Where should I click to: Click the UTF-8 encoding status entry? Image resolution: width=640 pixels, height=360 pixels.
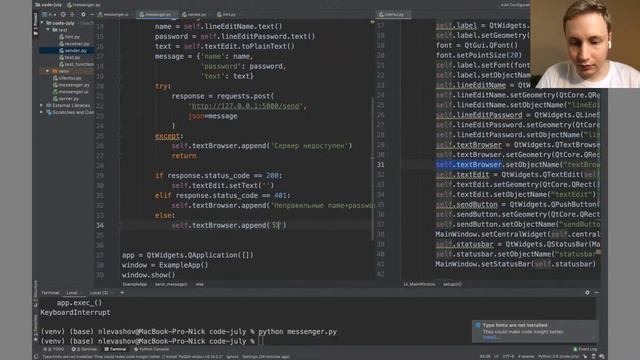click(508, 357)
